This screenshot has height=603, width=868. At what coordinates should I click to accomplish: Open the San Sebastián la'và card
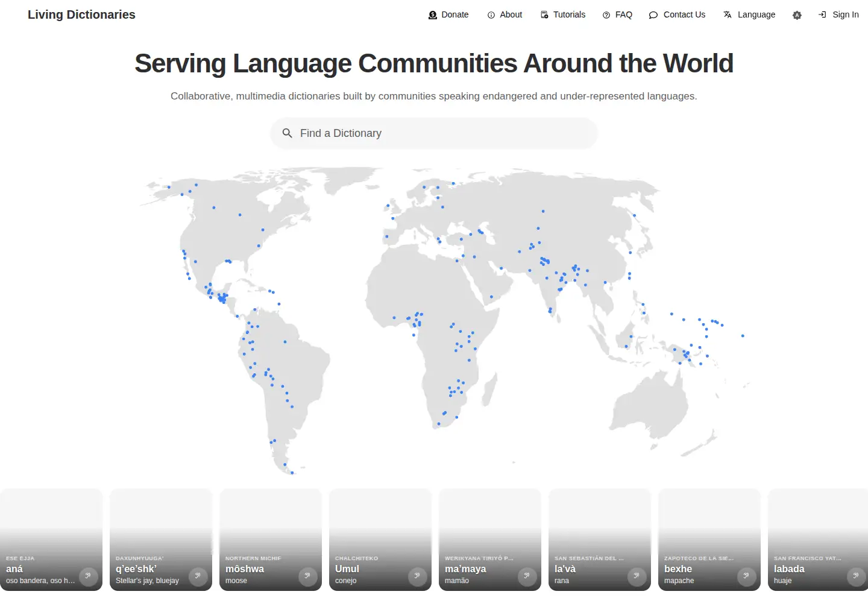pos(600,540)
